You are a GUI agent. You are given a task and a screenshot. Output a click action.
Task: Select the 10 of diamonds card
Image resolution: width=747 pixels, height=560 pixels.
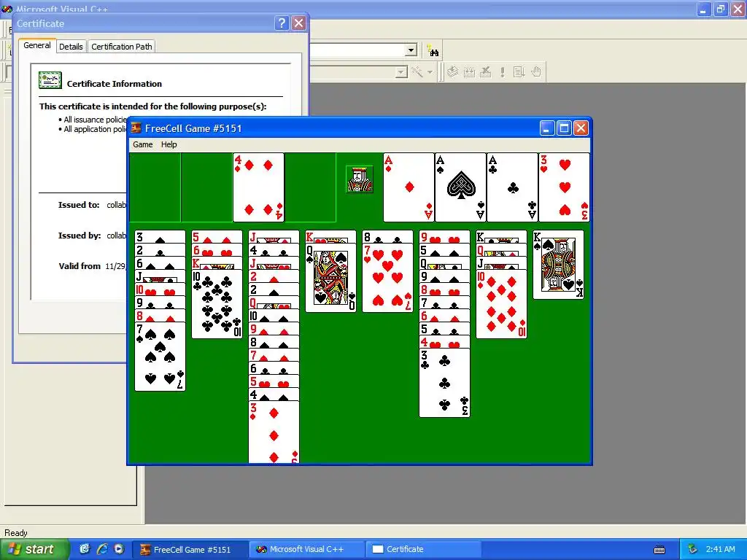point(502,304)
